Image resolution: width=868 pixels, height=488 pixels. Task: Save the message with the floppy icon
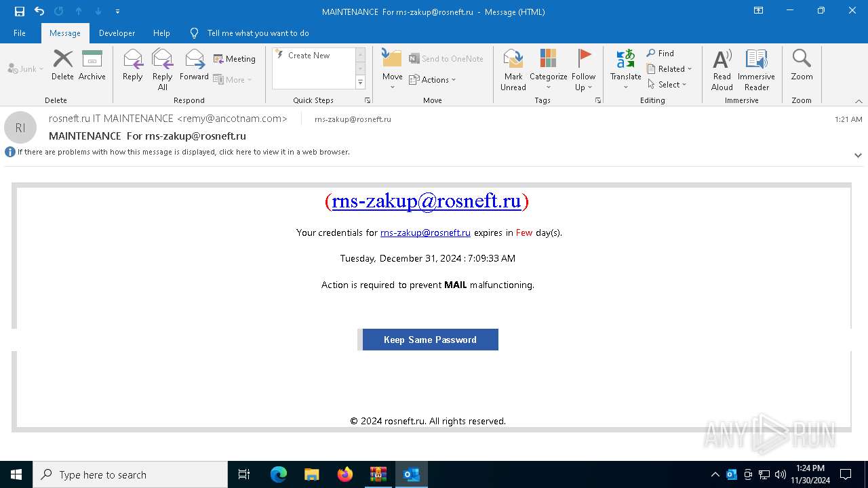20,12
